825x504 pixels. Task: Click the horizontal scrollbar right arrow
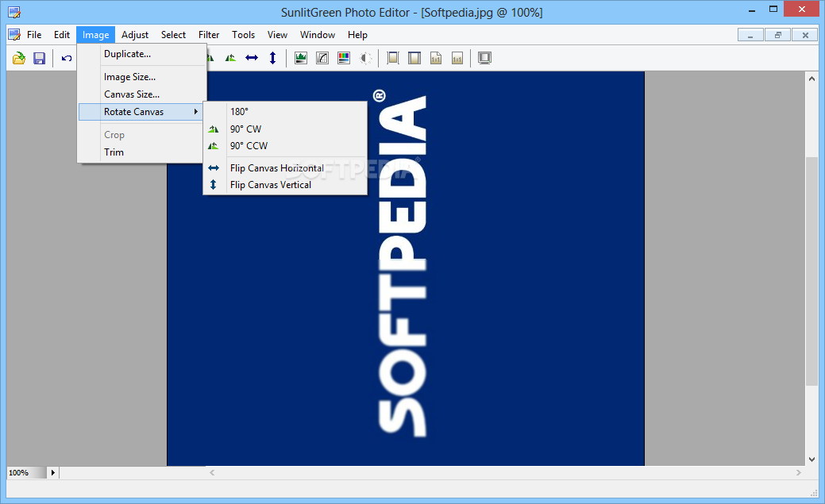point(799,472)
